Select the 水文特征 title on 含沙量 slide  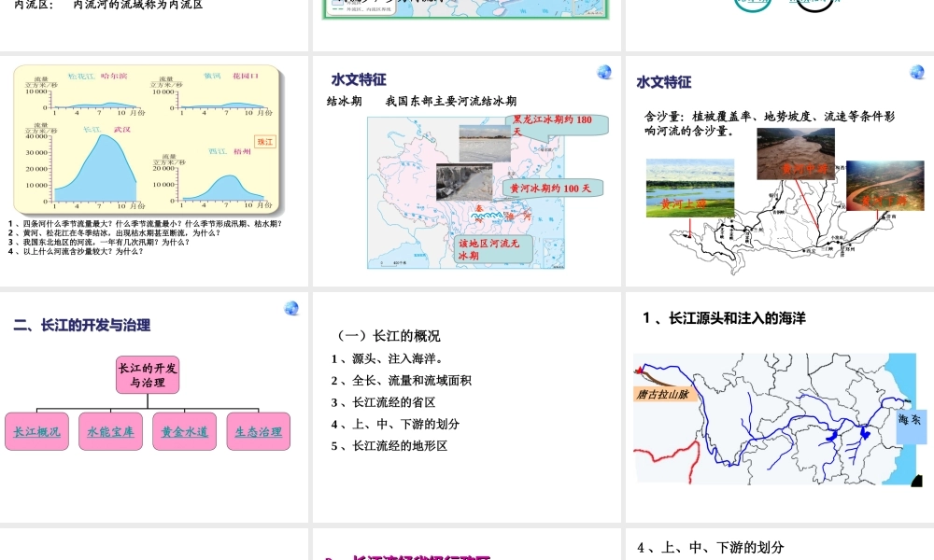click(x=663, y=82)
